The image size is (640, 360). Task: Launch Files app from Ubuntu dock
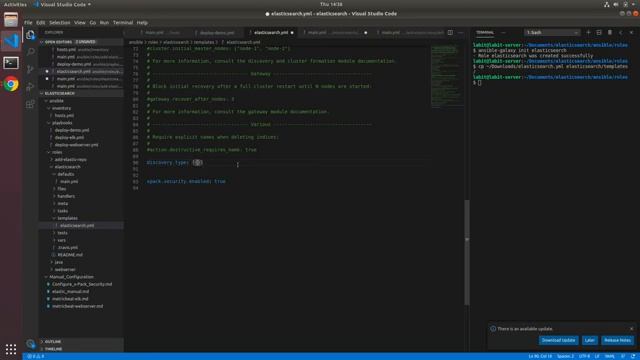pos(11,19)
